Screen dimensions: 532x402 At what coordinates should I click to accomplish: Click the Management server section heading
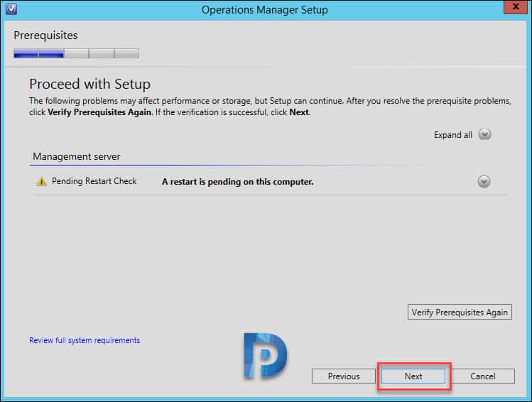tap(76, 156)
